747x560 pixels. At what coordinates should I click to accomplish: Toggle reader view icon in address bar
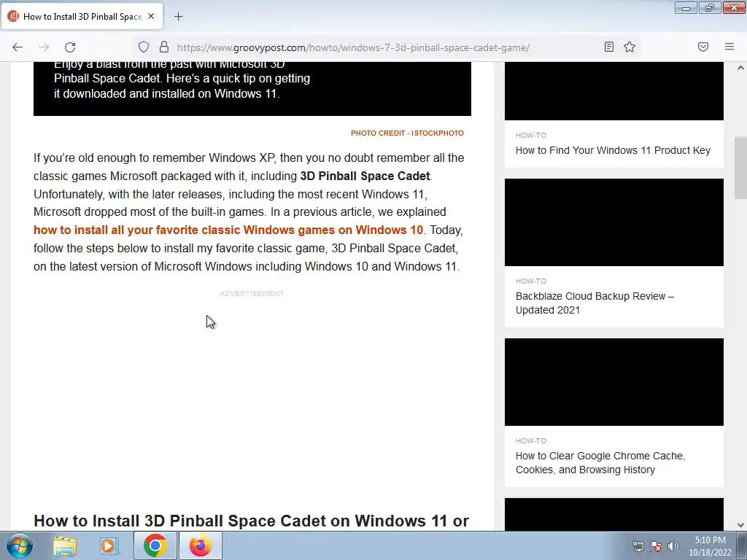[609, 47]
